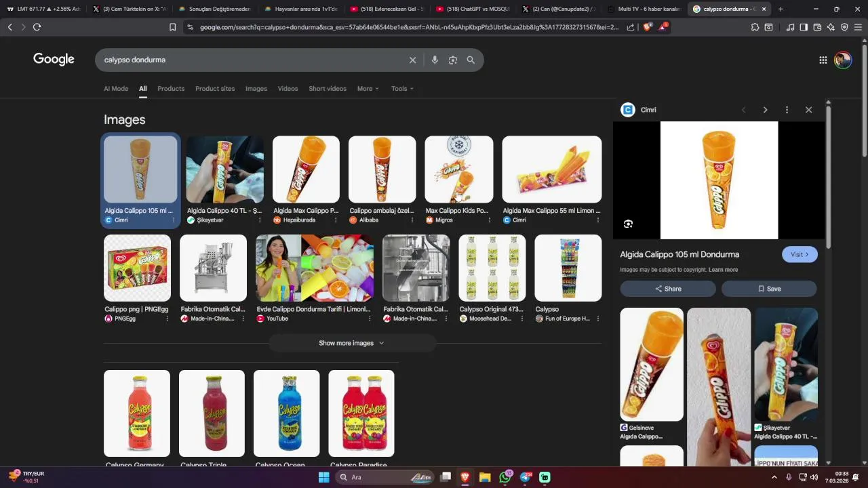Open Brave VPN shield icon

[844, 27]
